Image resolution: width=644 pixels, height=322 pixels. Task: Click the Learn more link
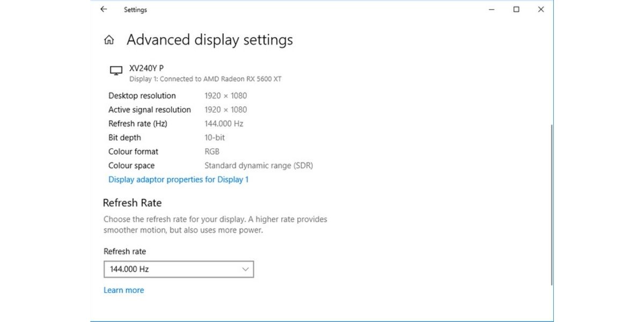(x=123, y=290)
